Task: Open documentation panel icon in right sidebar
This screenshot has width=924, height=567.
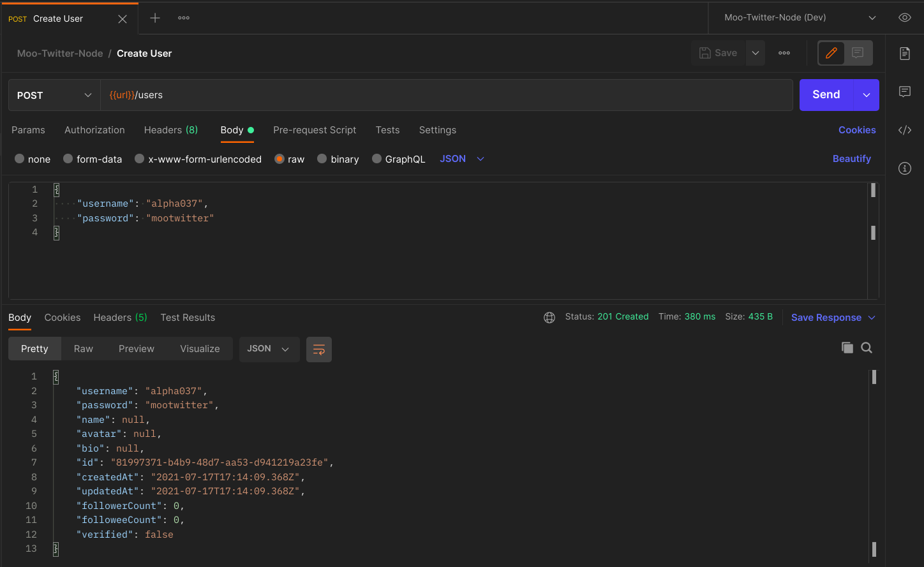Action: [905, 54]
